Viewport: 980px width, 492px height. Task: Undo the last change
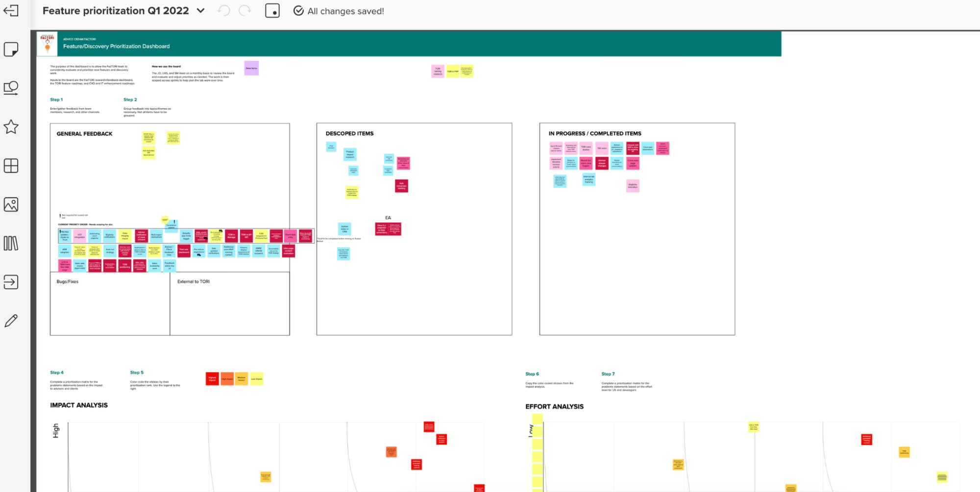click(224, 10)
